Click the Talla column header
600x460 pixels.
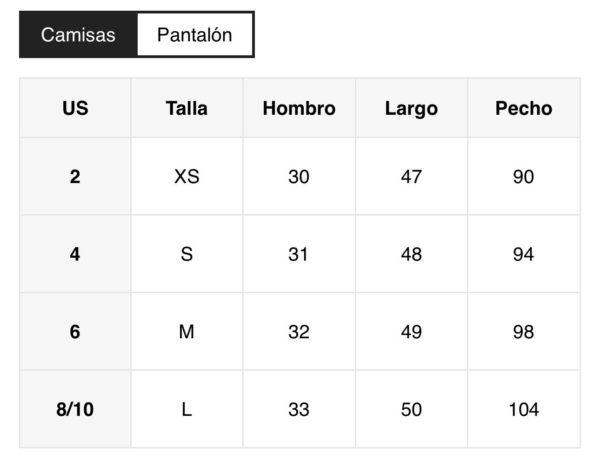pyautogui.click(x=187, y=108)
